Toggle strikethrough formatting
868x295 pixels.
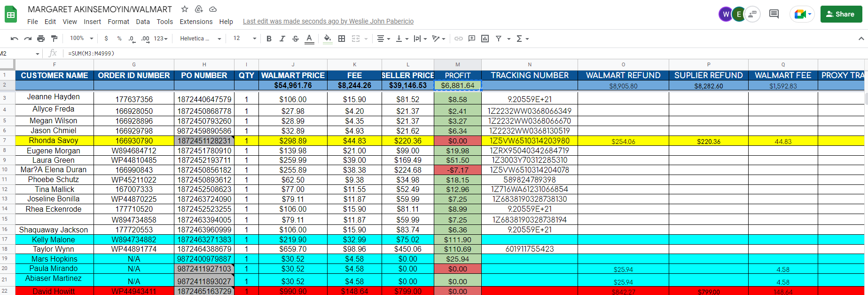coord(295,39)
